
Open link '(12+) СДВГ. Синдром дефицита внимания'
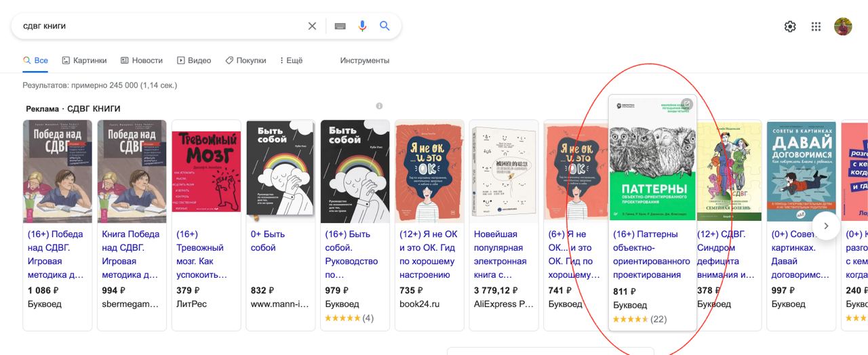click(x=726, y=254)
